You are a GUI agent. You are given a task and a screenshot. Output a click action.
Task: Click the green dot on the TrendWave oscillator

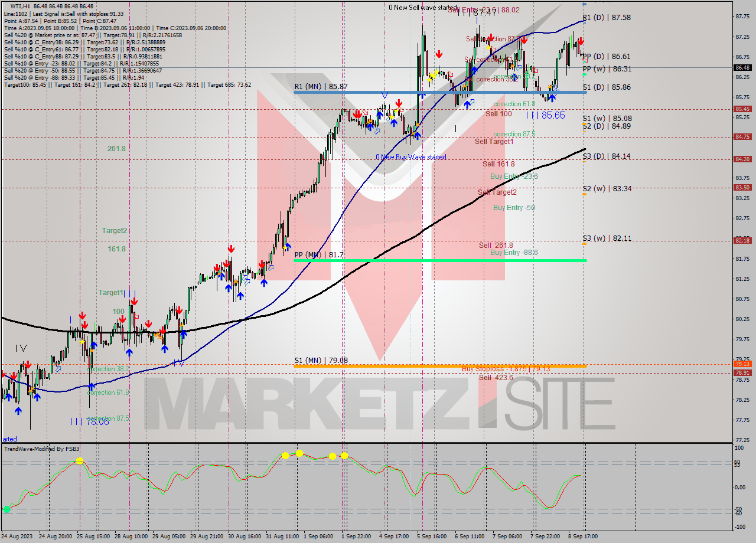[x=7, y=509]
